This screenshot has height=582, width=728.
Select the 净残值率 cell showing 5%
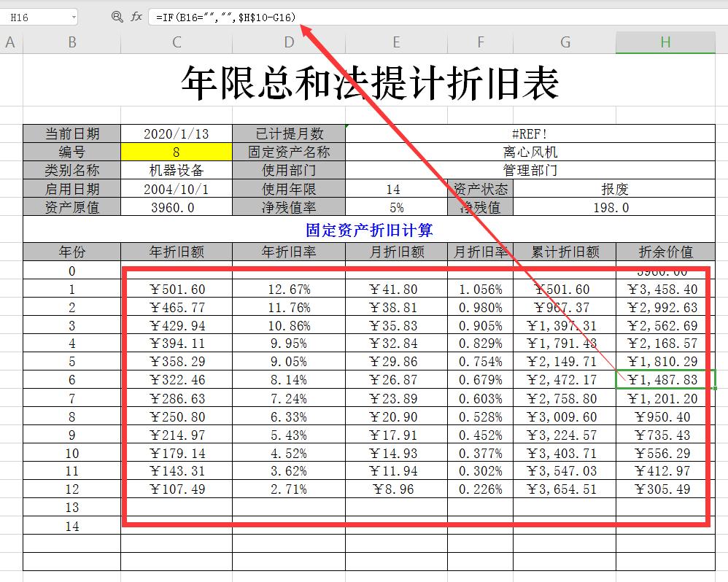(396, 206)
